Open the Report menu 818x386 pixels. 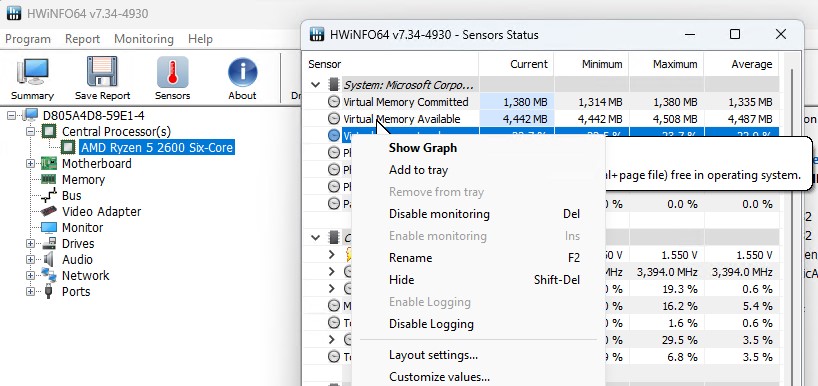pyautogui.click(x=82, y=39)
